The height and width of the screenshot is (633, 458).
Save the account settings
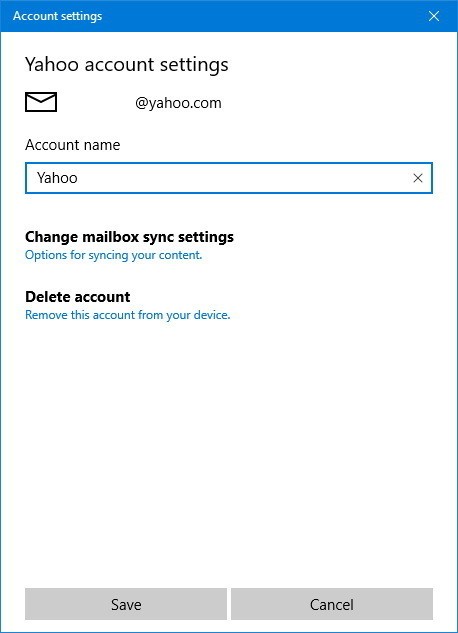point(126,604)
